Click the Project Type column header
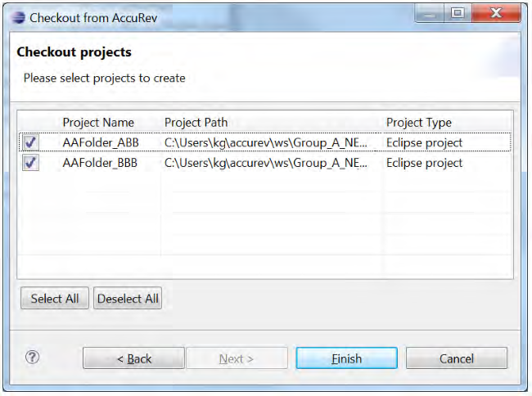This screenshot has height=396, width=532. click(418, 123)
